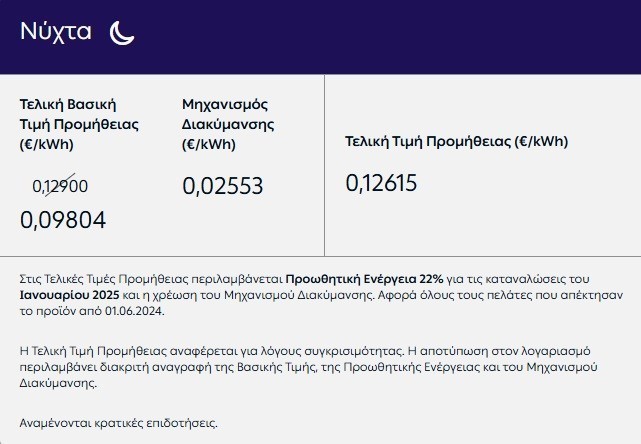Select the fluctuation value 0,02553

(x=222, y=185)
